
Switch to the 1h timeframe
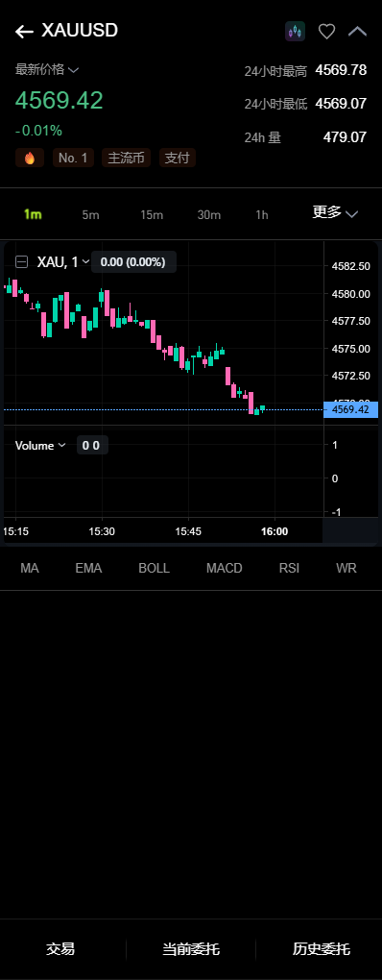(262, 215)
